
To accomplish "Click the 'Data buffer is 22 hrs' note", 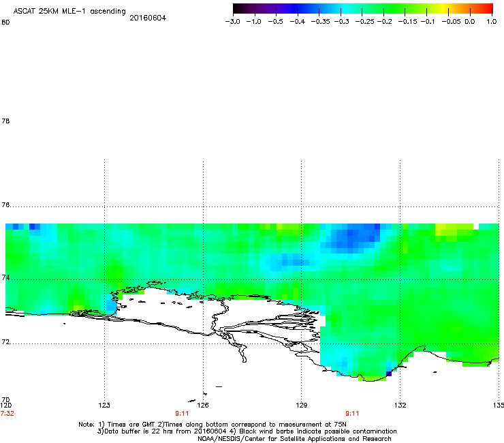I will tap(247, 431).
